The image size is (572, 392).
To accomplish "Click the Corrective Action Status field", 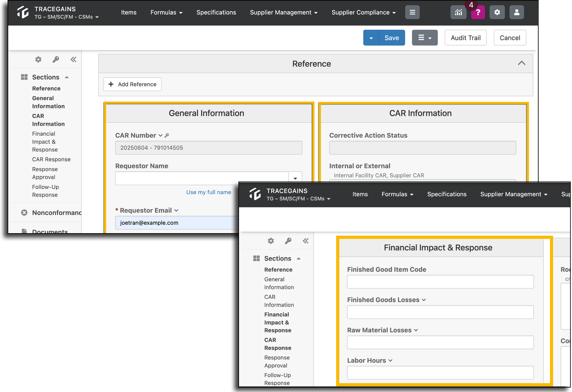I will point(423,148).
